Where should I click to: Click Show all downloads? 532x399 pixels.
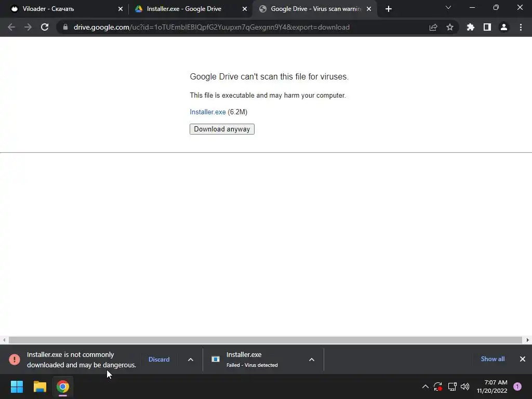493,359
